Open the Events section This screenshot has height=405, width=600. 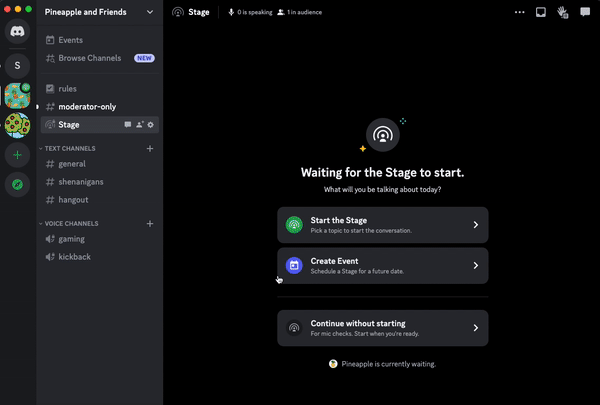pyautogui.click(x=100, y=40)
